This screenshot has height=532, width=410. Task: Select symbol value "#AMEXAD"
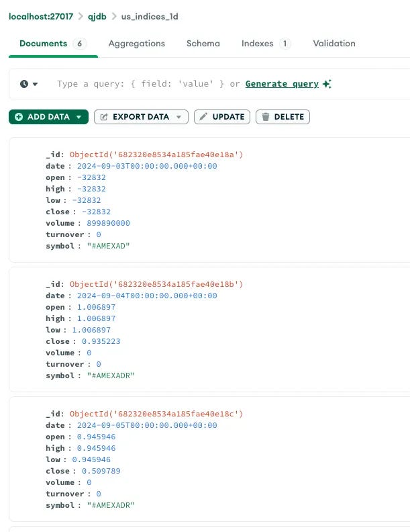tap(109, 246)
